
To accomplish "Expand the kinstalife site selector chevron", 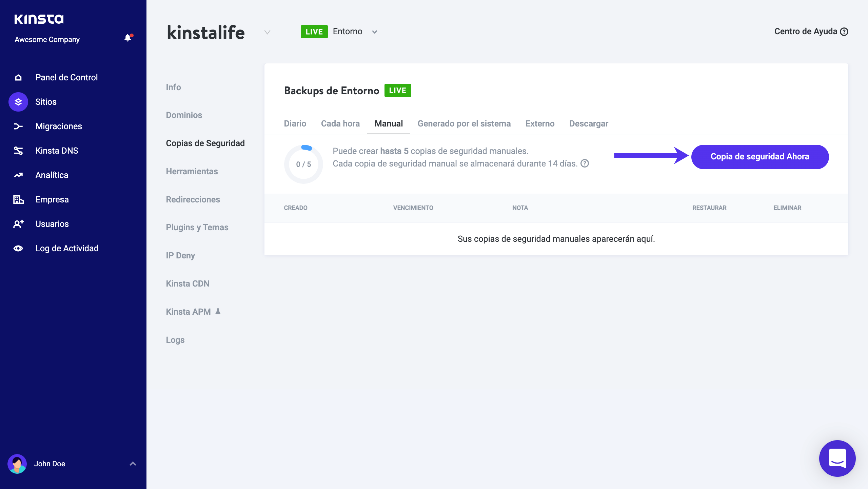I will coord(267,32).
